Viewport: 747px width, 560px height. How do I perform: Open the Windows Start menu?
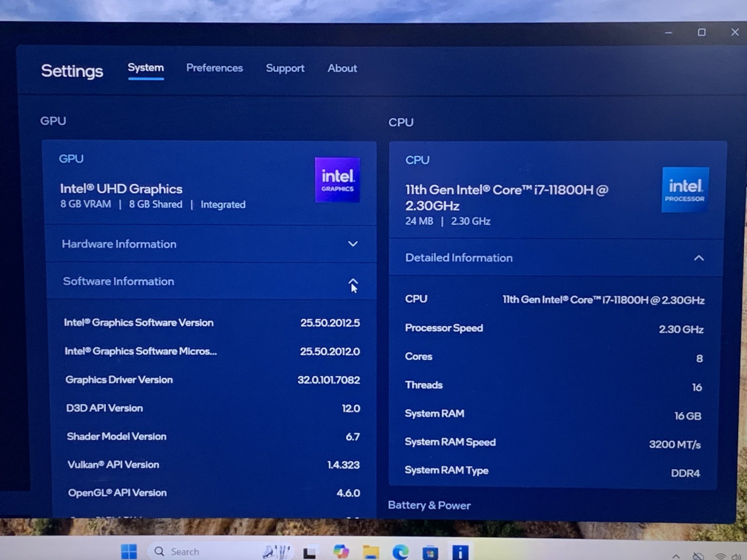click(x=129, y=552)
